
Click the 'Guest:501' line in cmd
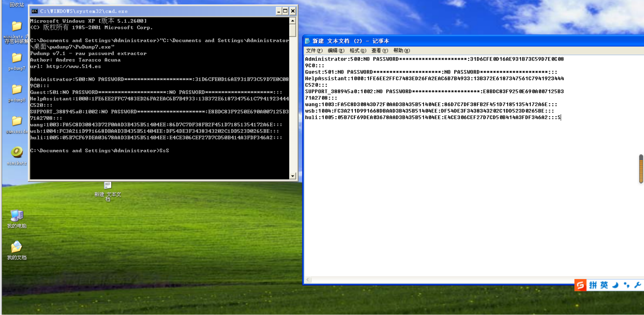[156, 92]
